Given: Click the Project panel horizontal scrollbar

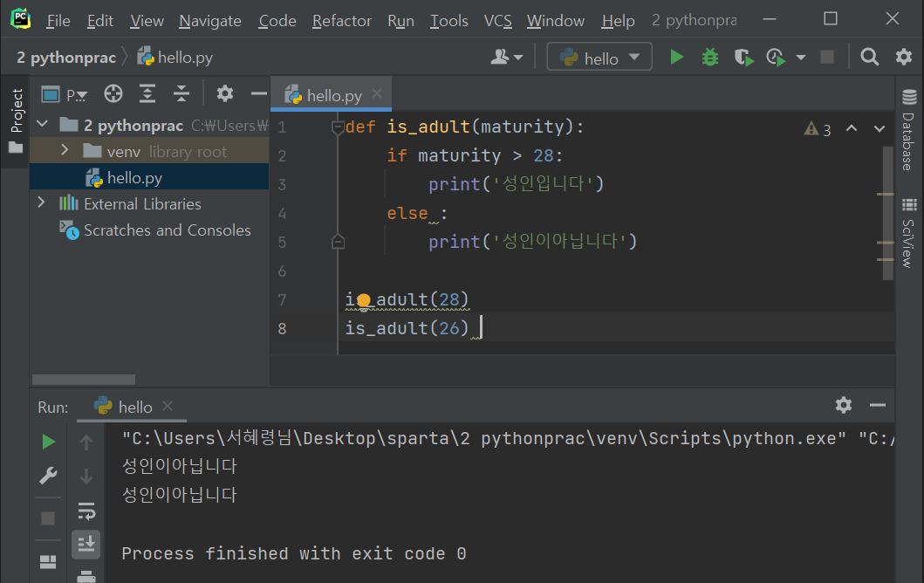Looking at the screenshot, I should coord(83,379).
